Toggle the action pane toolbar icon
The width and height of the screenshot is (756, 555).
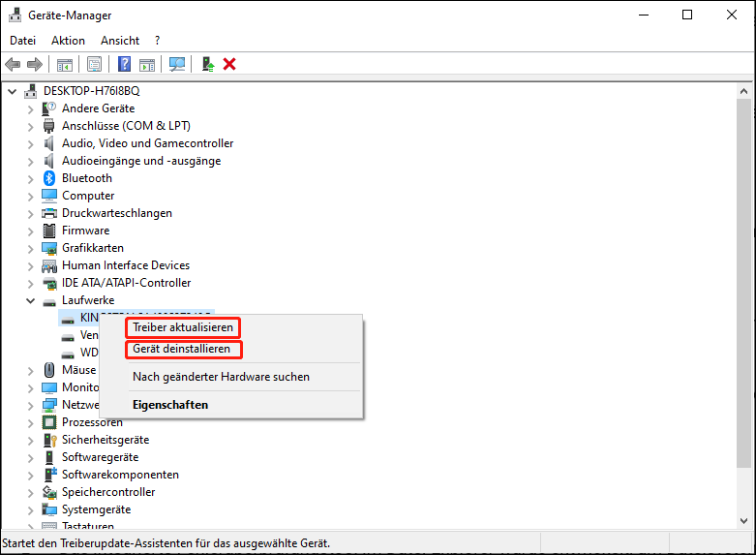click(147, 64)
